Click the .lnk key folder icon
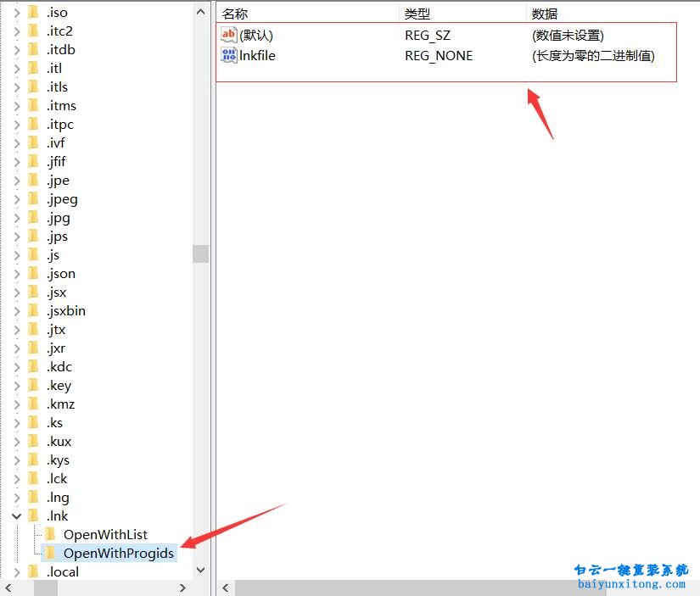700x596 pixels. [34, 515]
